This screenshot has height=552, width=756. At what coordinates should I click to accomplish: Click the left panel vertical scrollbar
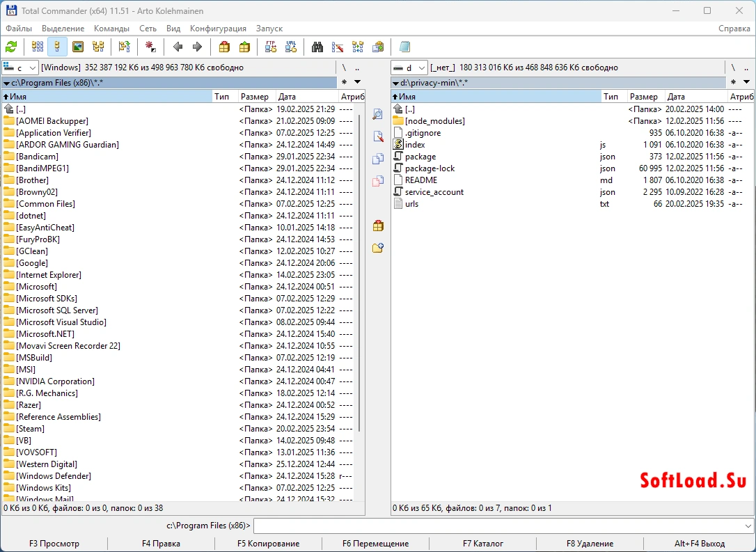click(360, 272)
